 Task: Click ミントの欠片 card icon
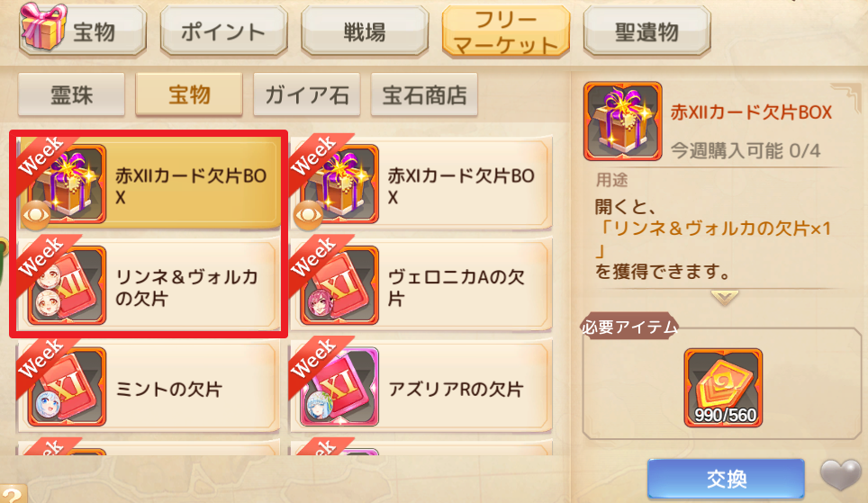pyautogui.click(x=67, y=386)
